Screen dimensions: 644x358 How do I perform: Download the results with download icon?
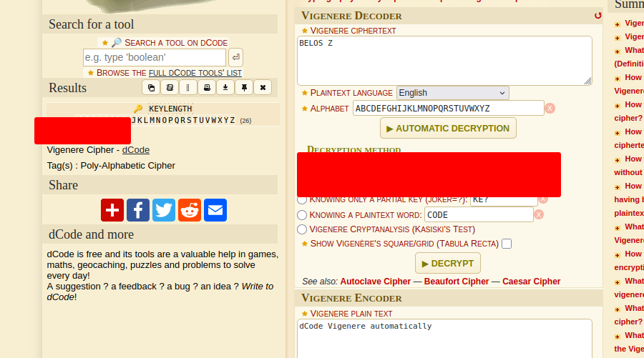point(225,87)
